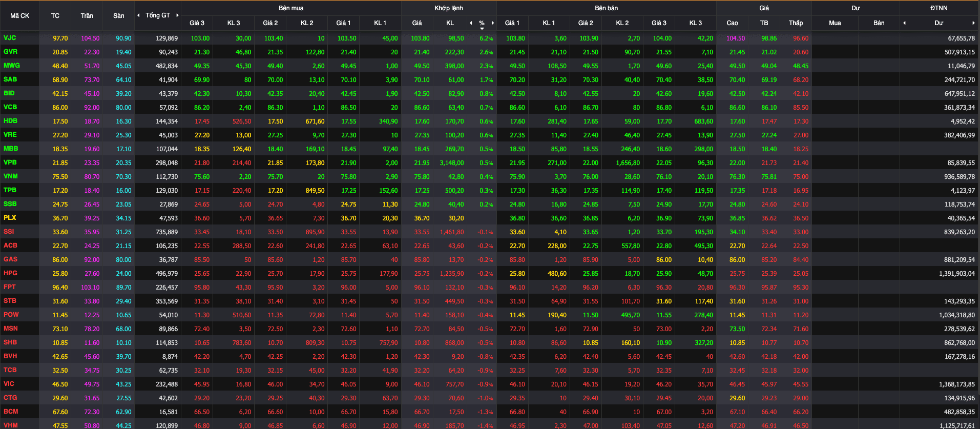The height and width of the screenshot is (429, 980).
Task: Click the Cao column header under Giá
Action: click(x=733, y=23)
